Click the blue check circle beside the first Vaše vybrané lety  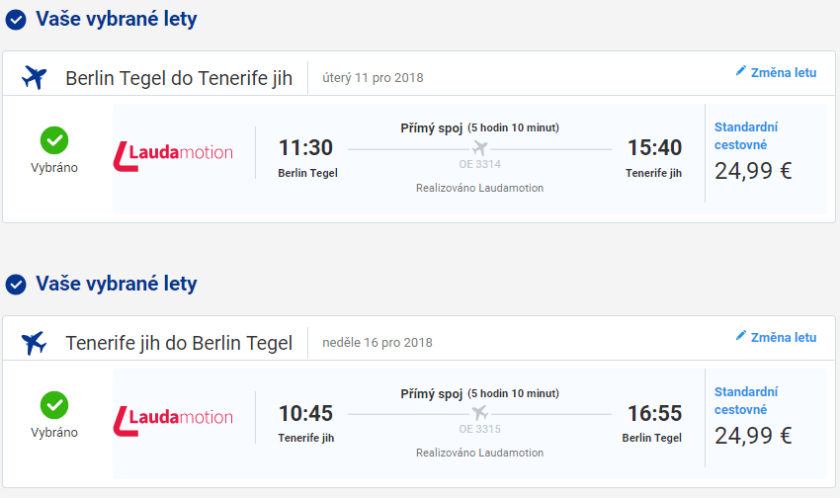point(16,20)
